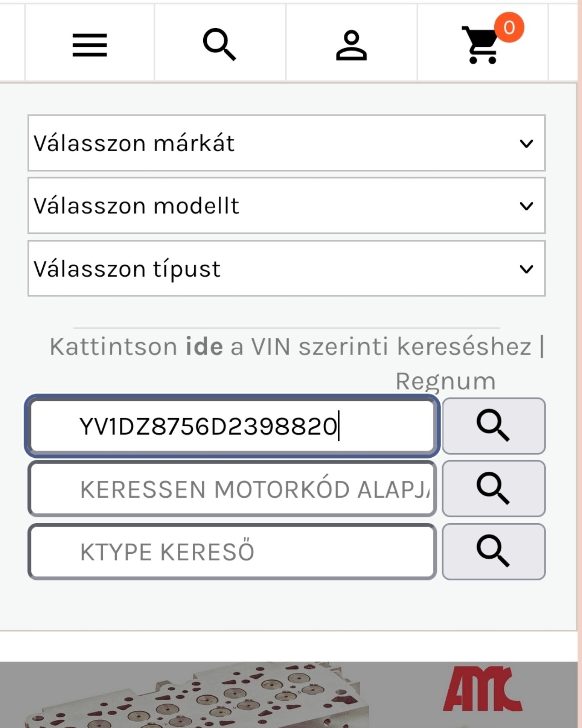582x728 pixels.
Task: Click the KERESSEN MOTORKÓD ALAPJÁN input field
Action: click(232, 489)
